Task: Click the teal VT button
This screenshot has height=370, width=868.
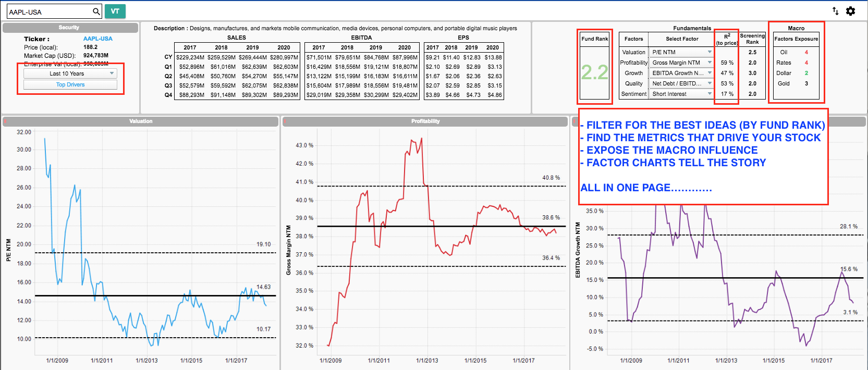Action: tap(115, 11)
